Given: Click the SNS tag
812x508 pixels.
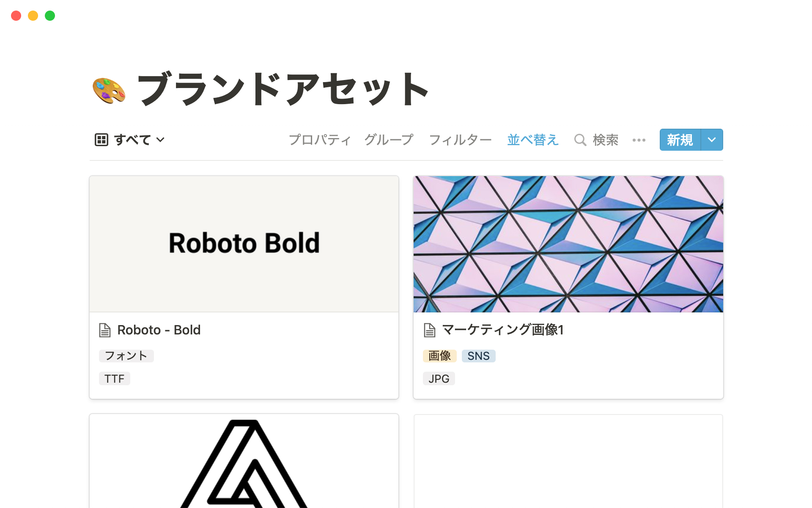Looking at the screenshot, I should (478, 356).
